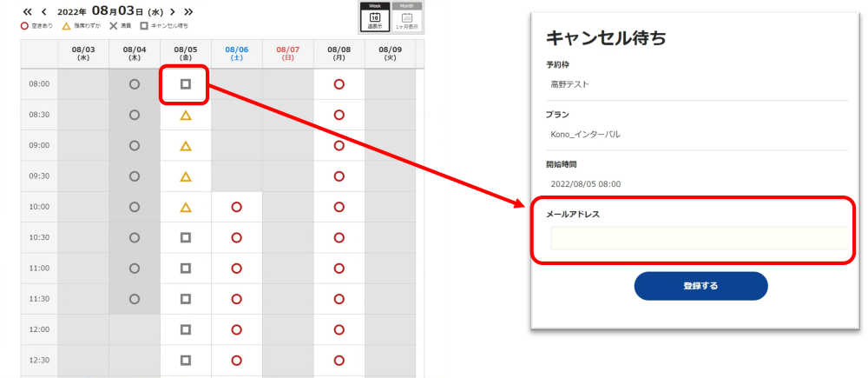868x378 pixels.
Task: Click the 08/05 (金) column header
Action: (186, 53)
